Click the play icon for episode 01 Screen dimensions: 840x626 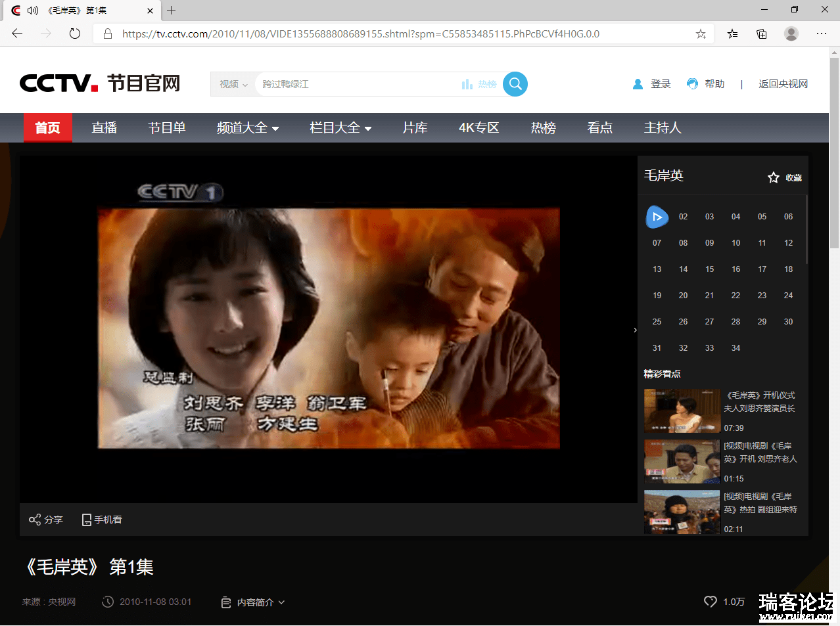click(657, 217)
